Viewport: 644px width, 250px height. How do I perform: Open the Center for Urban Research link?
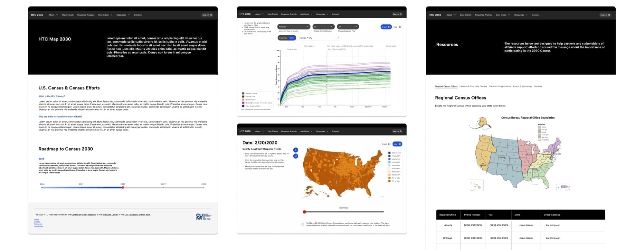click(84, 215)
